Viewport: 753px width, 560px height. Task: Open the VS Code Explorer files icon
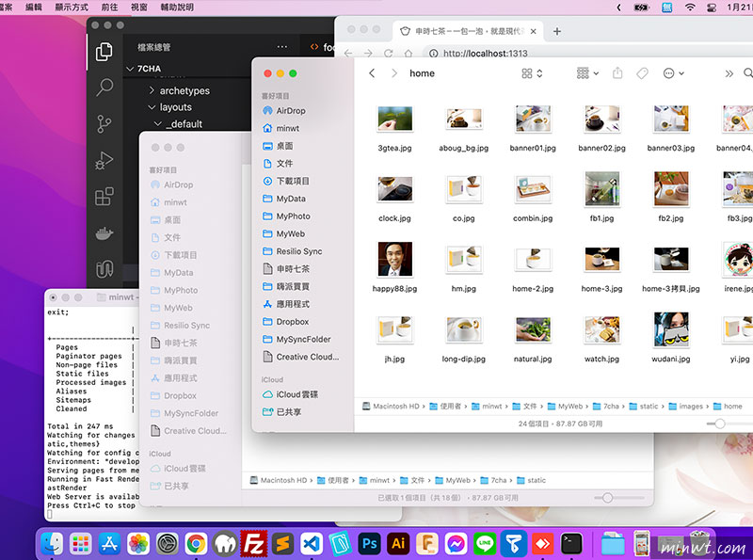104,52
